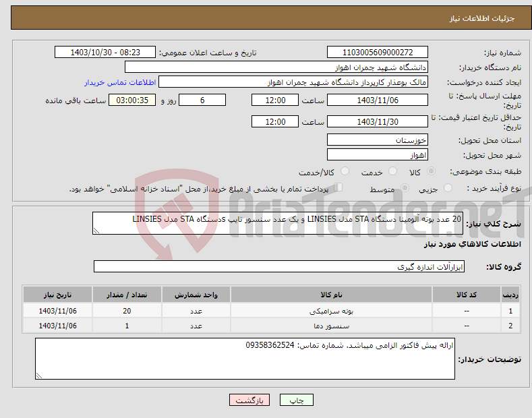Click the buyer notes resize grip
Image resolution: width=532 pixels, height=418 pixels.
(39, 376)
